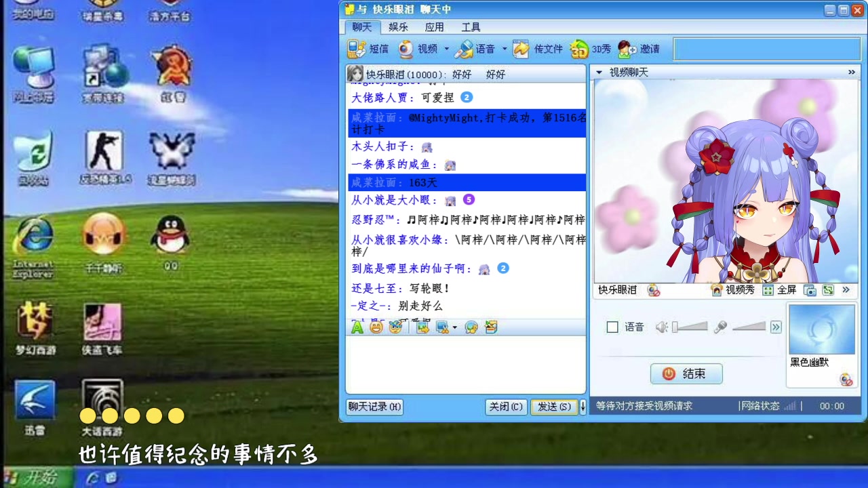
Task: Switch to the 聊天 tab
Action: [362, 27]
